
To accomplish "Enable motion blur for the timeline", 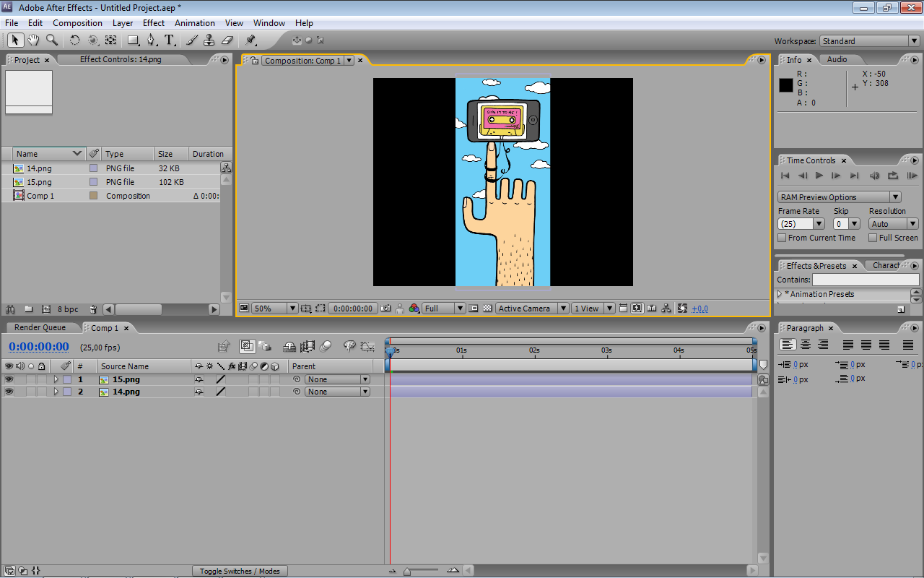I will pos(326,347).
